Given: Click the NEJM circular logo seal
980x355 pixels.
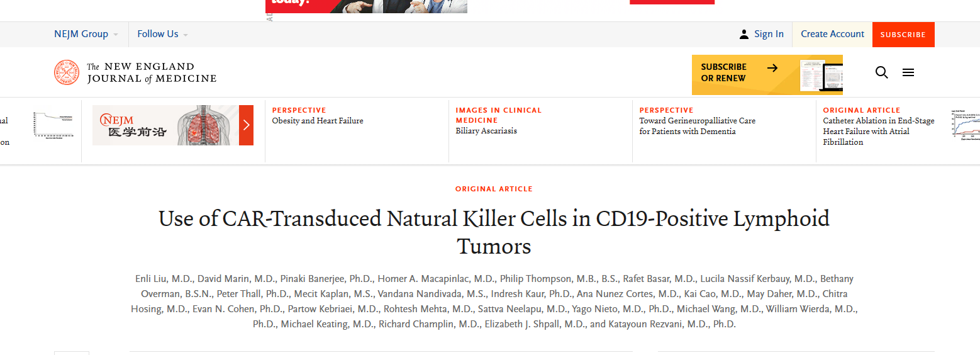Looking at the screenshot, I should coord(67,72).
